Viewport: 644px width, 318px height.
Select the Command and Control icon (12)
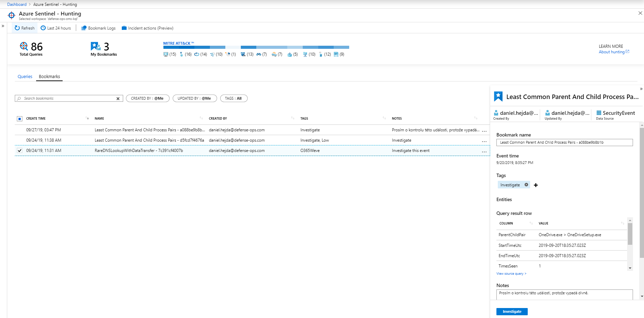321,54
